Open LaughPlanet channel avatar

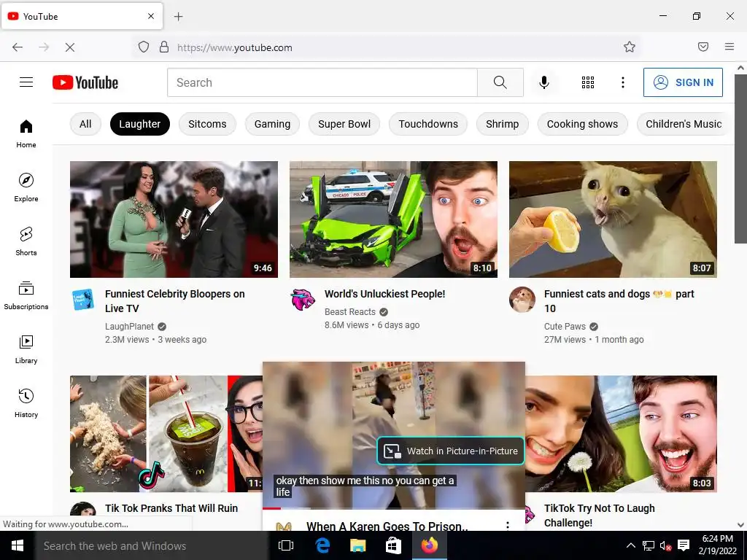pyautogui.click(x=83, y=300)
